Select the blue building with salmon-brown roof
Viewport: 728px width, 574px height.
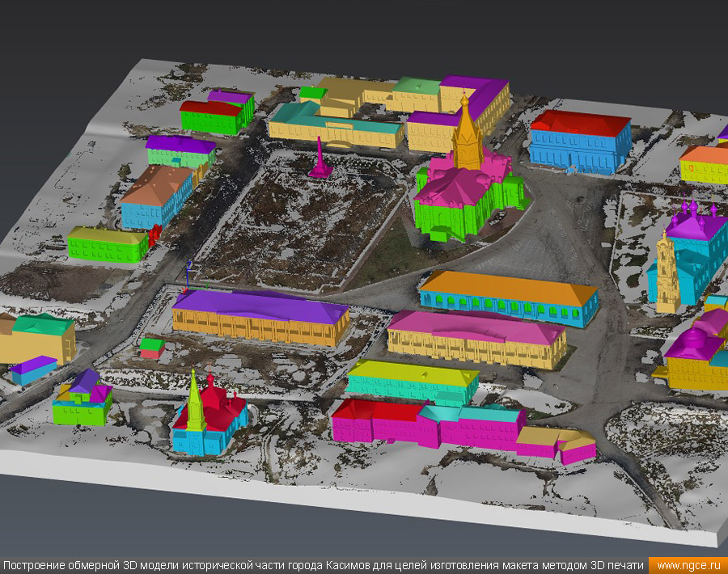pyautogui.click(x=157, y=198)
